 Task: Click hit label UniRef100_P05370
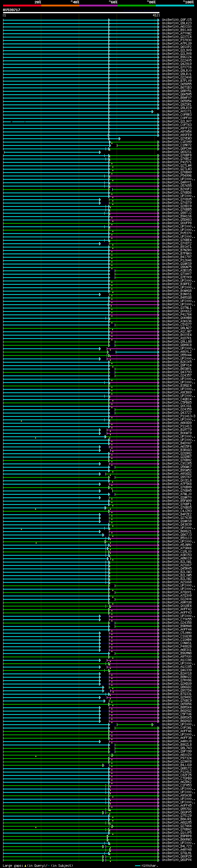pyautogui.click(x=177, y=233)
